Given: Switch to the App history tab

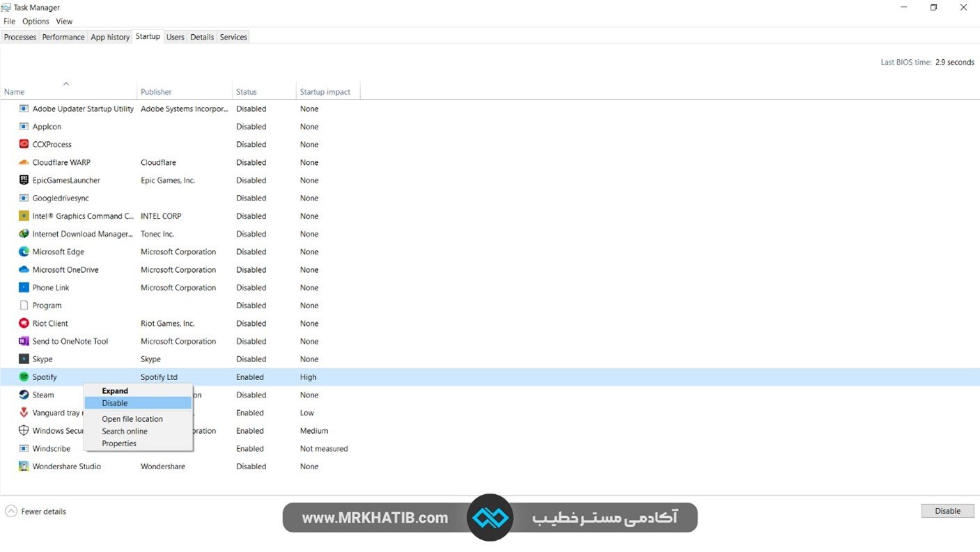Looking at the screenshot, I should pos(110,37).
